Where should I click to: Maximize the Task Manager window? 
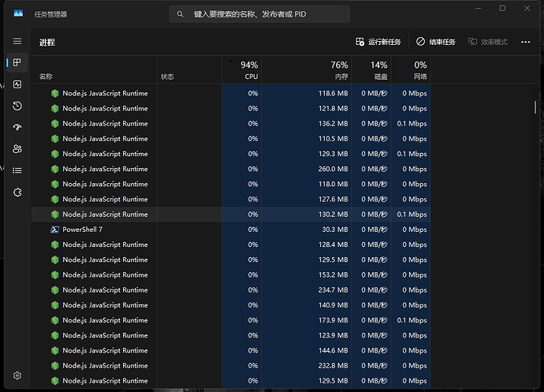(x=502, y=9)
